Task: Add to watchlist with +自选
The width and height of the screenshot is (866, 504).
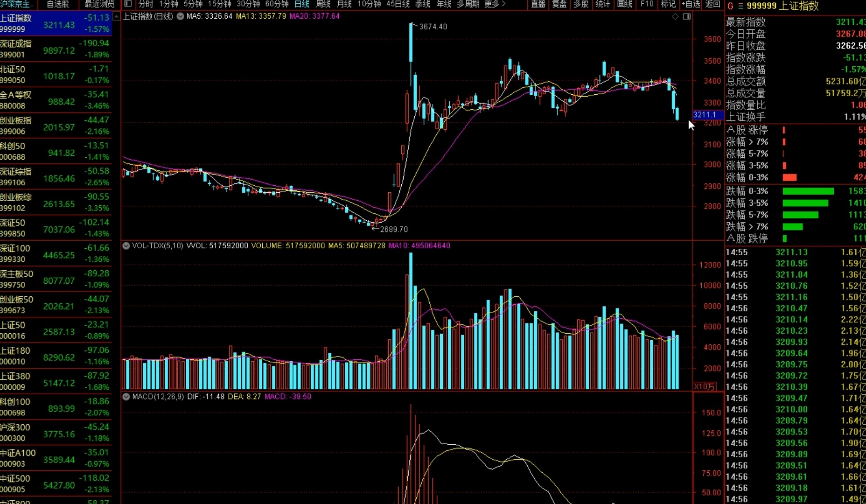Action: (x=691, y=4)
